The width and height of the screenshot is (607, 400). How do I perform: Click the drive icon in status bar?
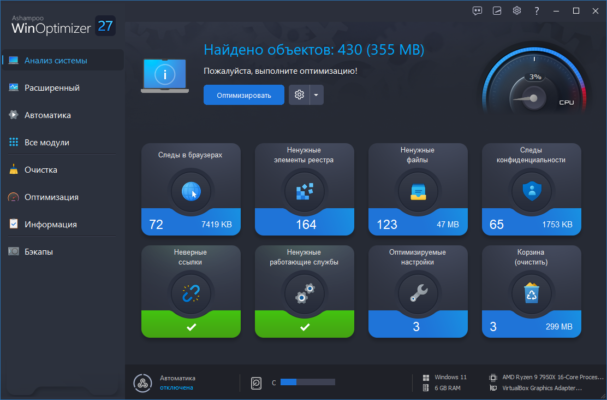(x=256, y=383)
